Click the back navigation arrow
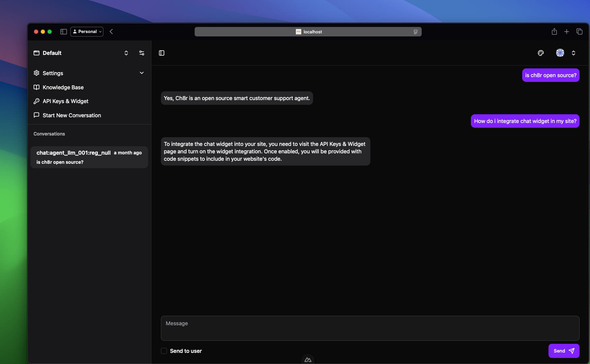Viewport: 590px width, 364px height. point(111,31)
